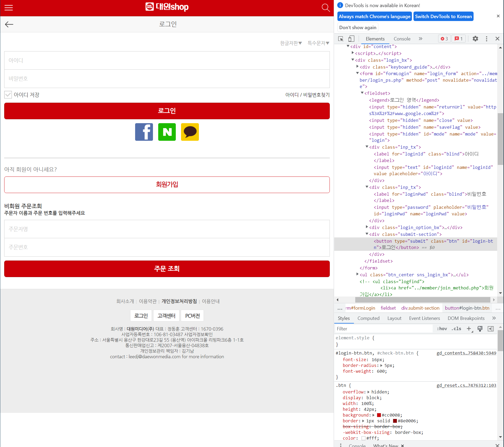Click the Daewon shop logo
Image resolution: width=504 pixels, height=447 pixels.
167,7
